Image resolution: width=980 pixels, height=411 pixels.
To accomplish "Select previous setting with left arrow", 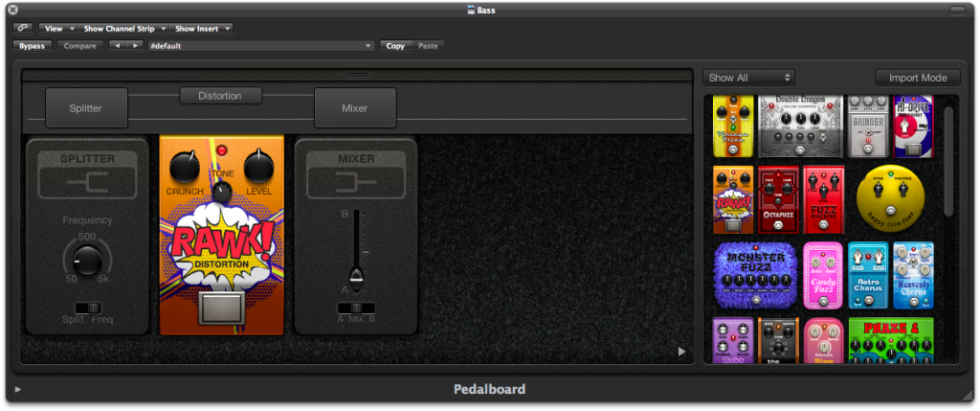I will coord(117,46).
